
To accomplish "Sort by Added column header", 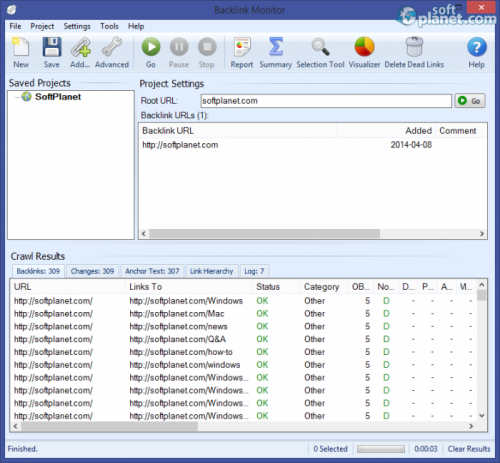I will tap(385, 131).
